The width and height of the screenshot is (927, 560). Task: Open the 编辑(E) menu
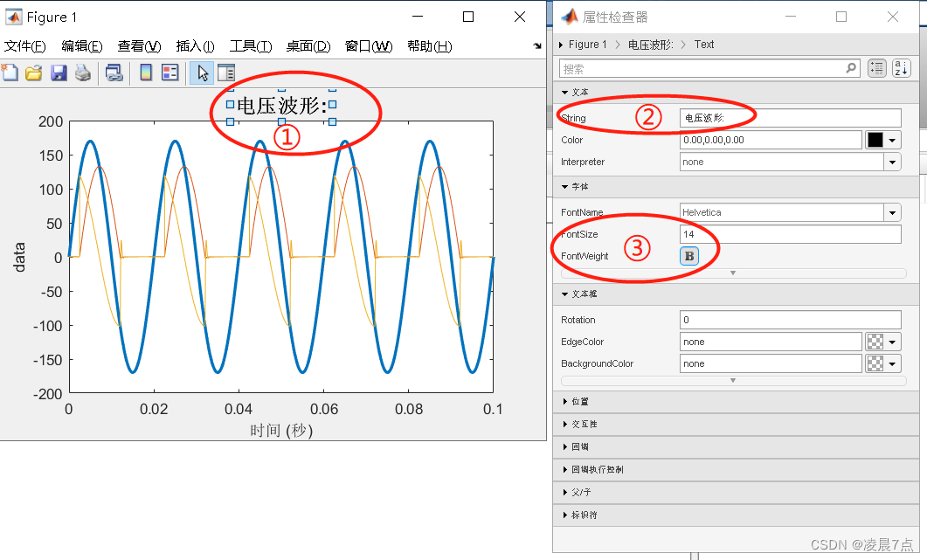point(81,46)
